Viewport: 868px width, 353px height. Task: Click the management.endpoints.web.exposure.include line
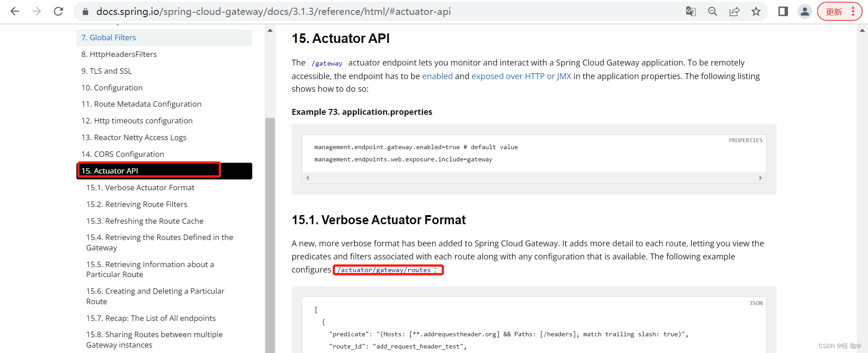tap(403, 159)
